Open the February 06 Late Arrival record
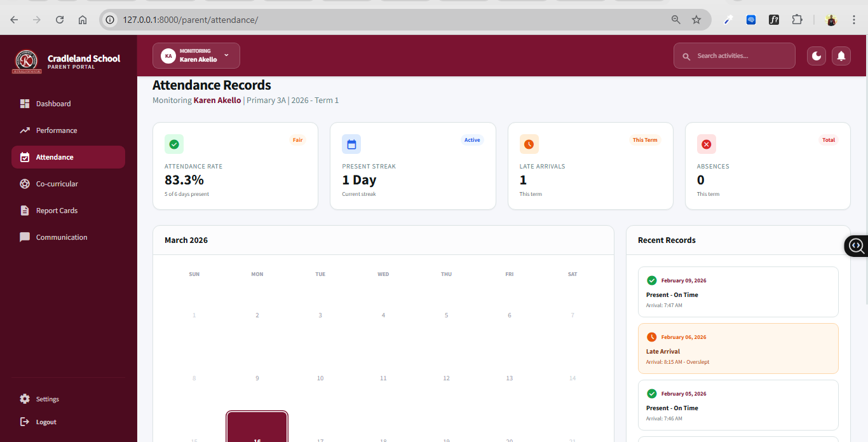The width and height of the screenshot is (868, 442). point(738,349)
